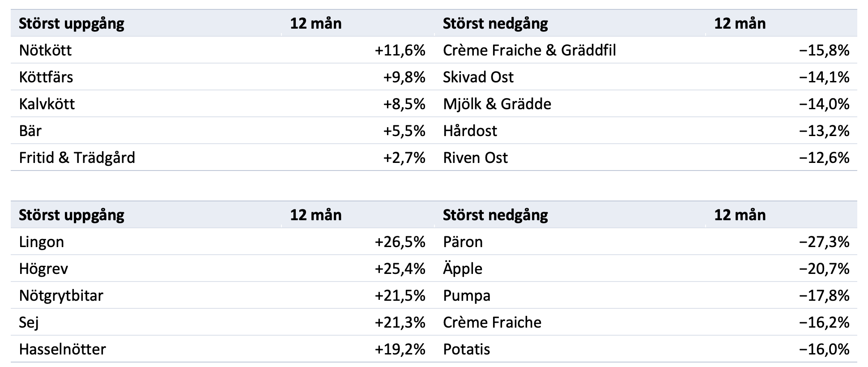
Task: Click the Riven Ost label
Action: point(475,158)
